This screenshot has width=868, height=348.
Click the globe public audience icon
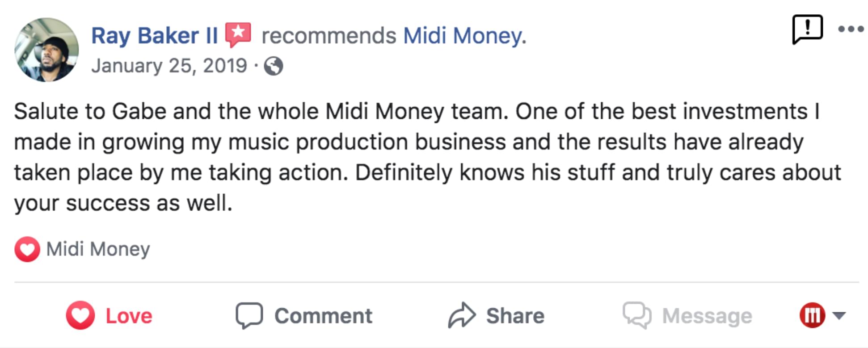(273, 67)
